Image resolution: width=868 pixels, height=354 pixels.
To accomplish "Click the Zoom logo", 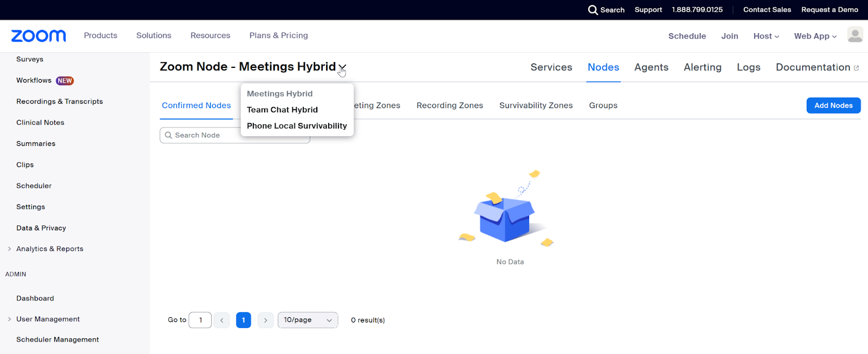I will (x=39, y=36).
